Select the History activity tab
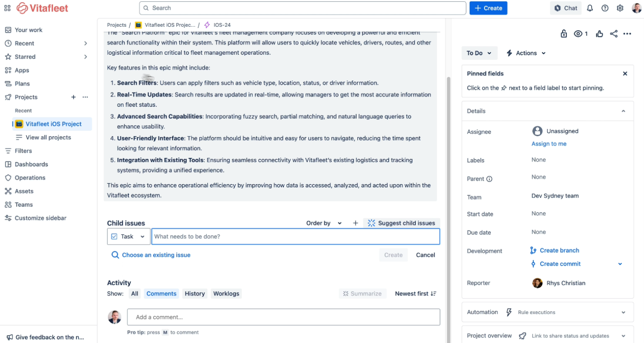 [195, 294]
